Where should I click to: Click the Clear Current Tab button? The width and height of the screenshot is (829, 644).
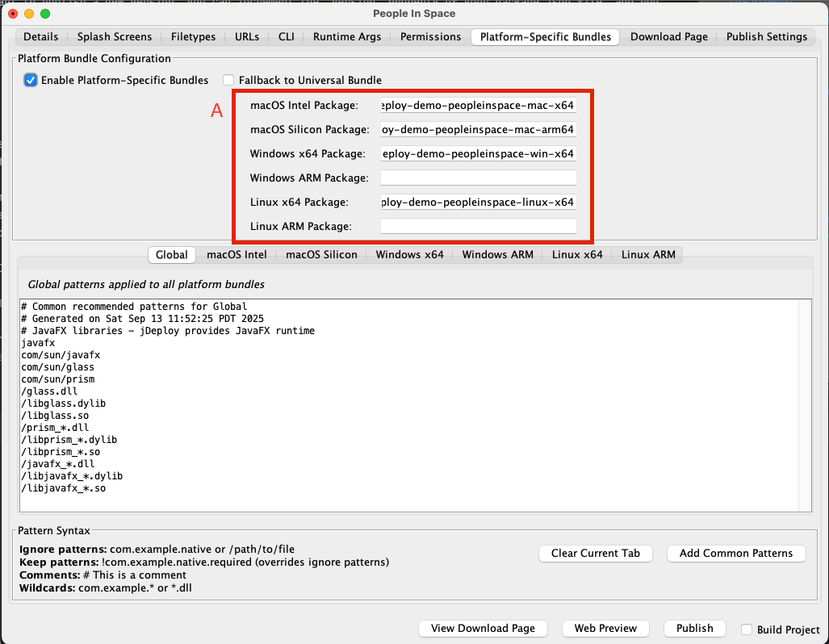coord(596,554)
